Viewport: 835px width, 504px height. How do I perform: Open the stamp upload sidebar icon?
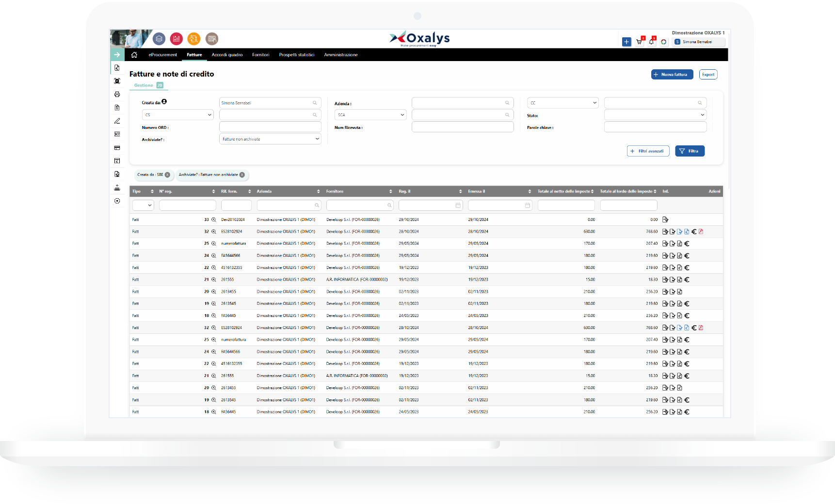tap(117, 188)
